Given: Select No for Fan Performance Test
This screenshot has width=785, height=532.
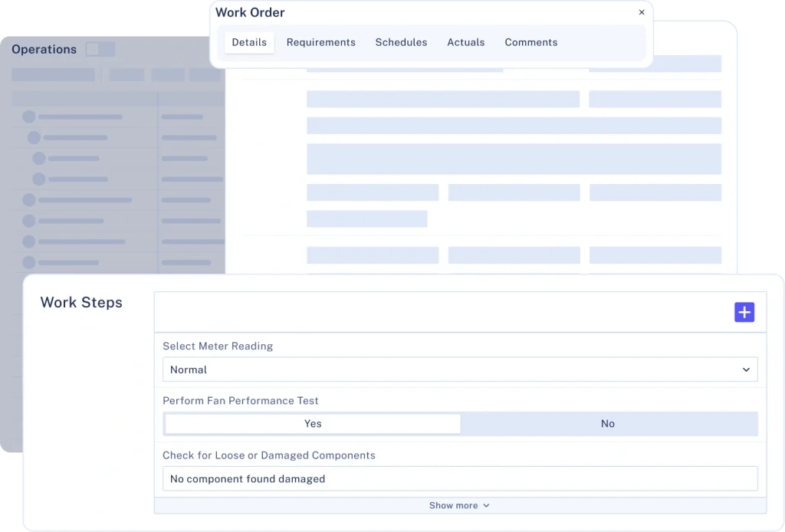Looking at the screenshot, I should click(608, 424).
